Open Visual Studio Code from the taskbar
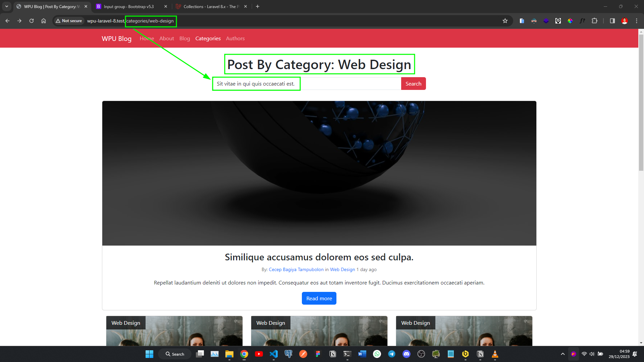644x362 pixels. pos(274,354)
